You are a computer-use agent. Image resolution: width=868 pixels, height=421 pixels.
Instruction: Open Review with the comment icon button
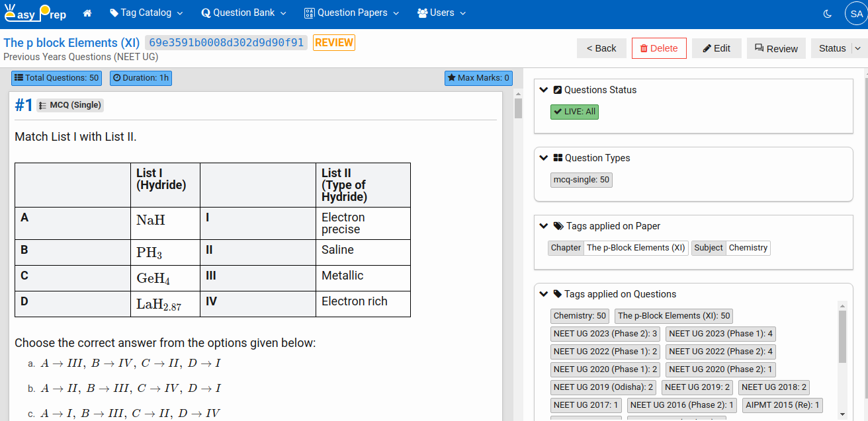click(776, 48)
